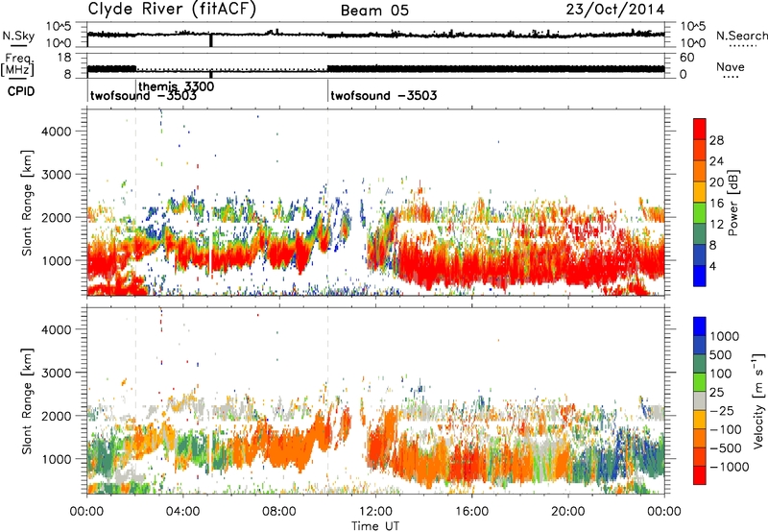This screenshot has height=532, width=768.
Task: Select the "Freq. [MHz]" axis label
Action: (x=17, y=64)
